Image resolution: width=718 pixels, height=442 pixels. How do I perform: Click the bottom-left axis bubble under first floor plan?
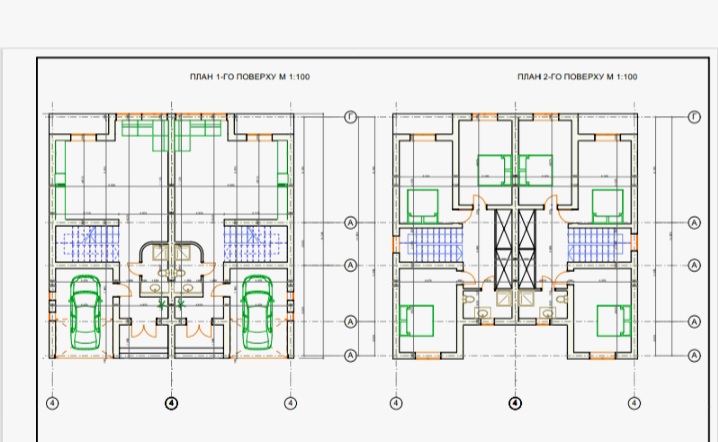52,403
